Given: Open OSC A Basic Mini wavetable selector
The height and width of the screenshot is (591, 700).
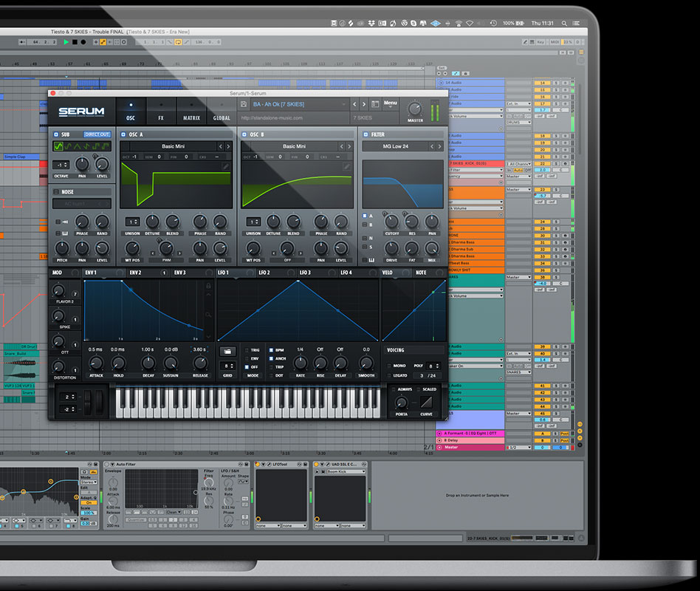Looking at the screenshot, I should click(174, 146).
